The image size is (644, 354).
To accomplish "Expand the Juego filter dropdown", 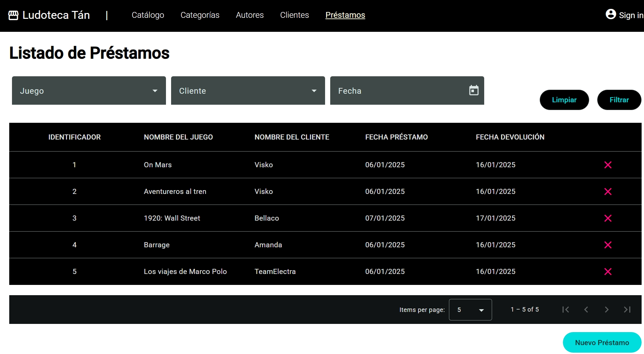I will coord(89,91).
